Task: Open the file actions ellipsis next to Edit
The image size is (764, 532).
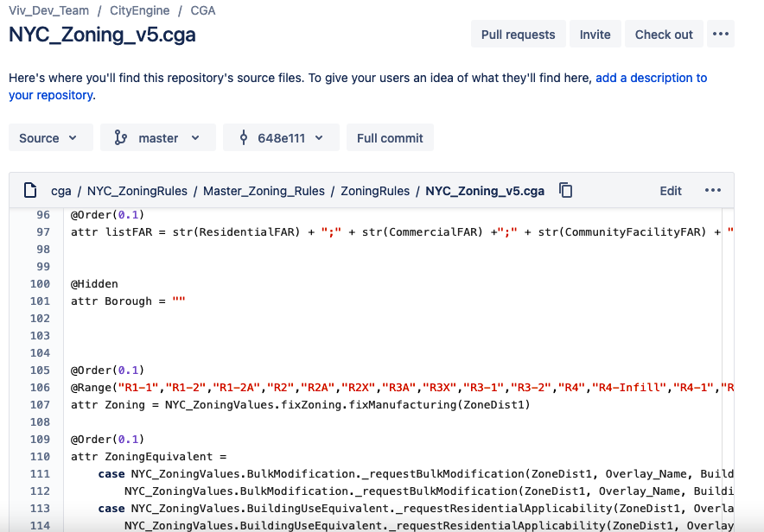Action: tap(712, 190)
